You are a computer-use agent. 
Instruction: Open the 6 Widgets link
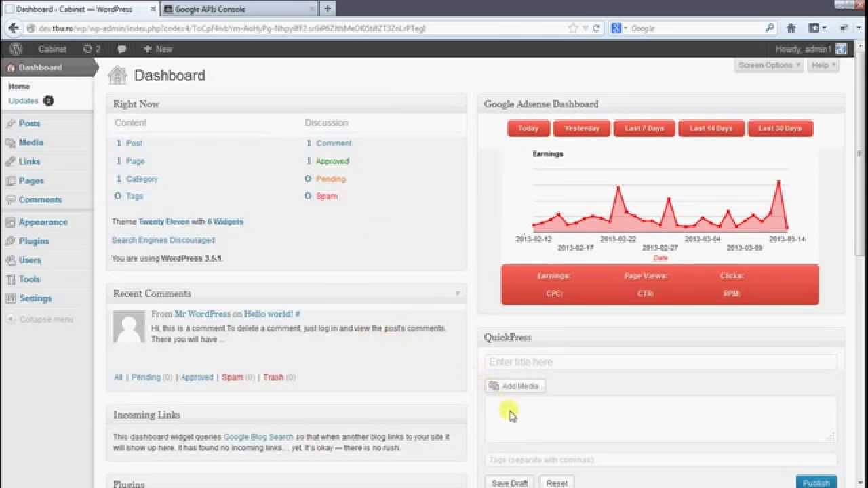pos(225,222)
